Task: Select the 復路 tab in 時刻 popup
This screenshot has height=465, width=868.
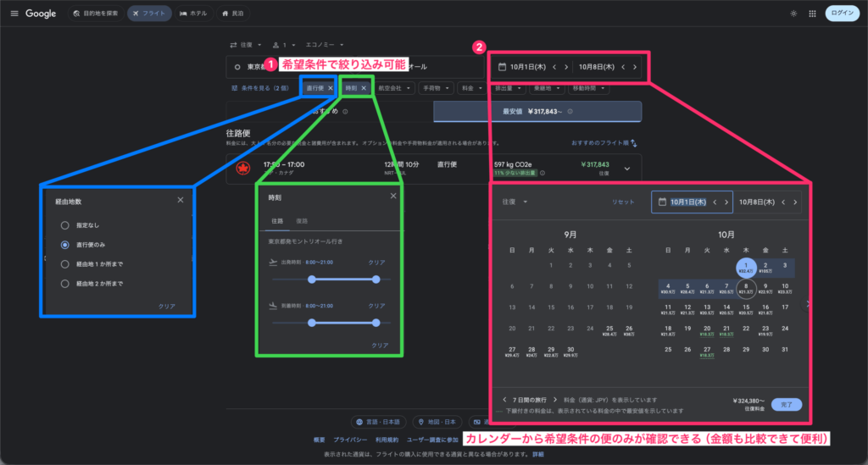Action: click(302, 221)
